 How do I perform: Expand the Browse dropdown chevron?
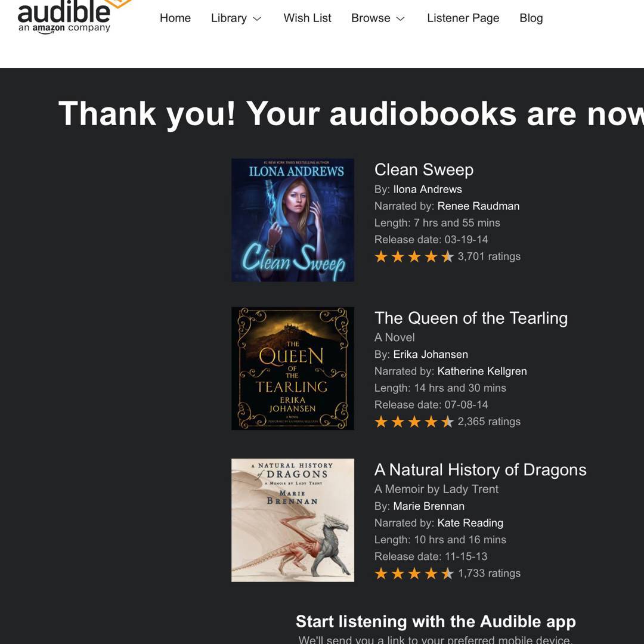click(401, 19)
